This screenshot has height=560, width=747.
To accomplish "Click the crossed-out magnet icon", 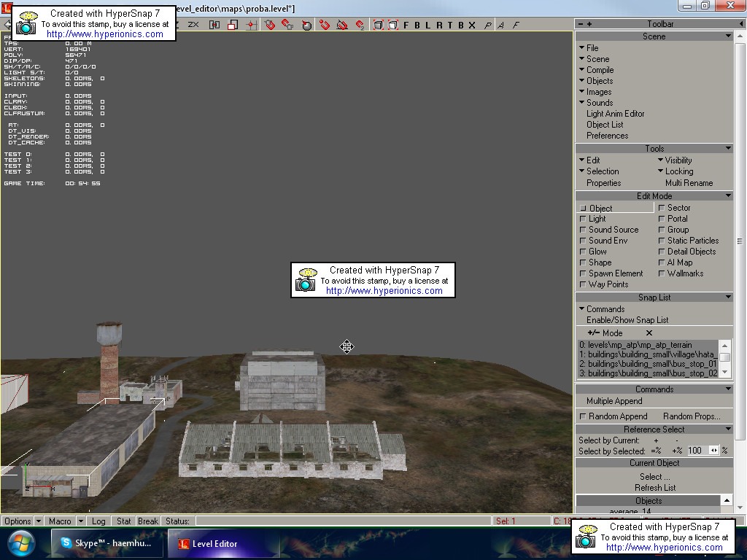I will tap(342, 25).
